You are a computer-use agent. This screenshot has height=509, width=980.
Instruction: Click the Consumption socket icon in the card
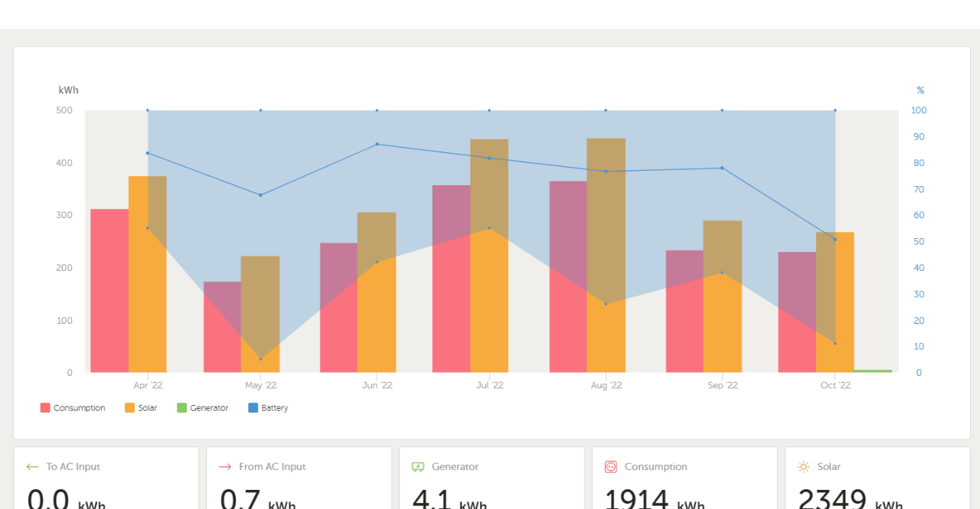tap(611, 467)
